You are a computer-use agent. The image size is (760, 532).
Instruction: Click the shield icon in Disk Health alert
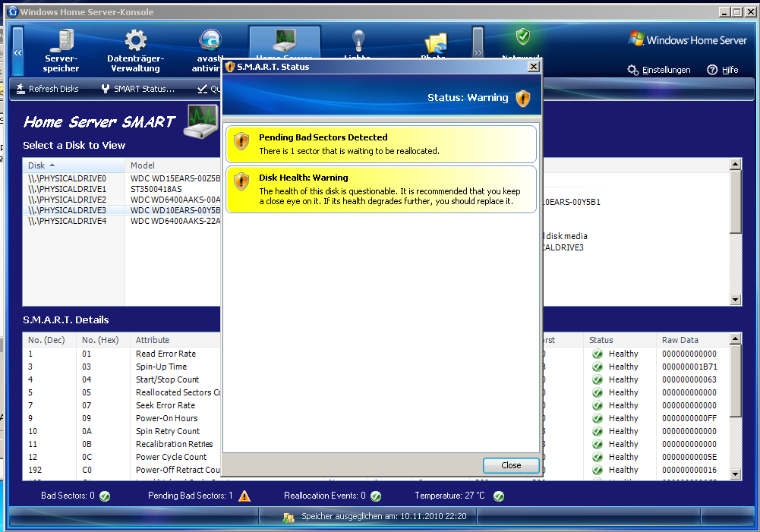(x=241, y=181)
